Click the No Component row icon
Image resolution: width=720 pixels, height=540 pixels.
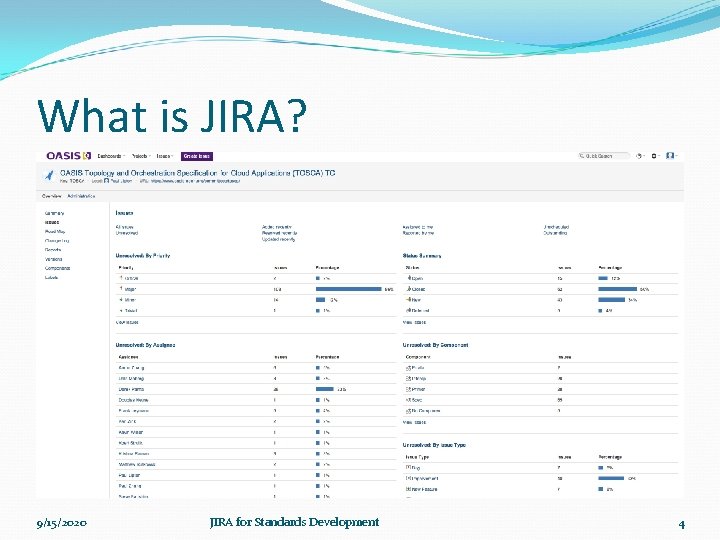tap(409, 411)
